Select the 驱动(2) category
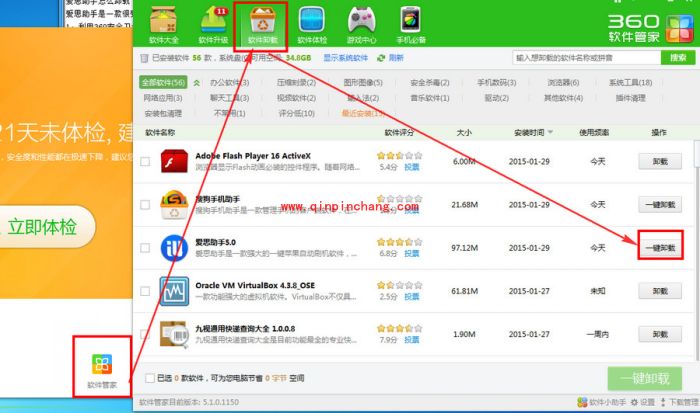 coord(496,98)
